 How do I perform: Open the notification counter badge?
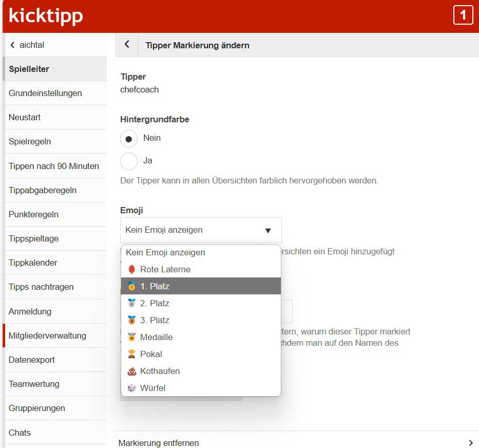(463, 15)
